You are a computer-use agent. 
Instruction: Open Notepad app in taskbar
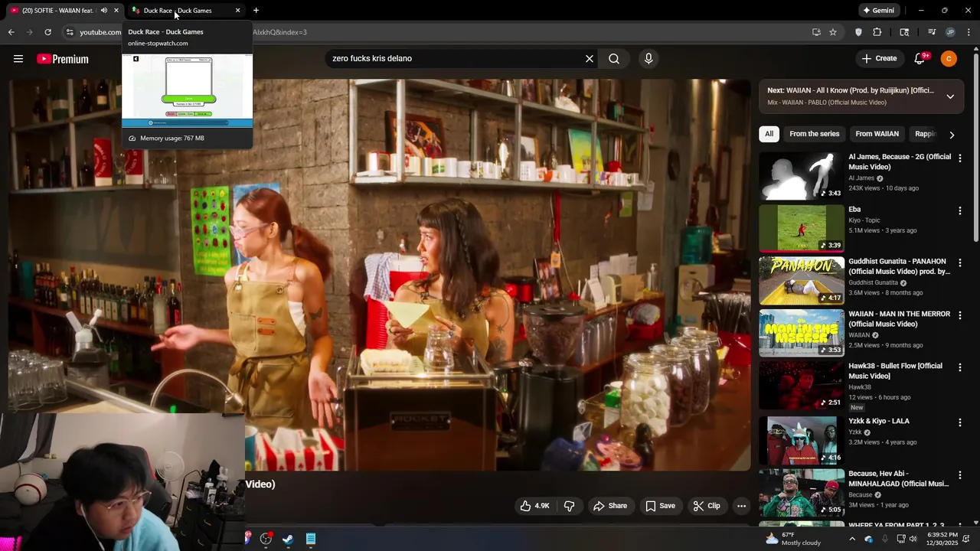click(x=311, y=539)
